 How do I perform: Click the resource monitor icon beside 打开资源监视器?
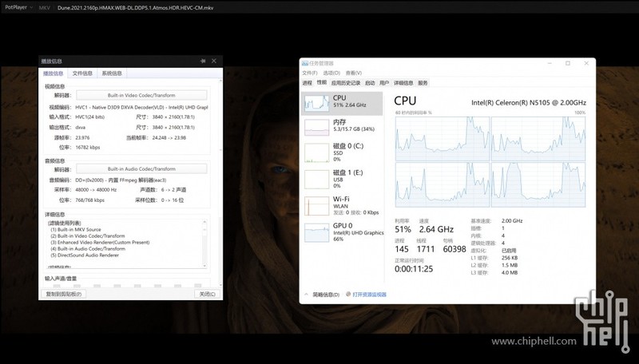(x=348, y=294)
